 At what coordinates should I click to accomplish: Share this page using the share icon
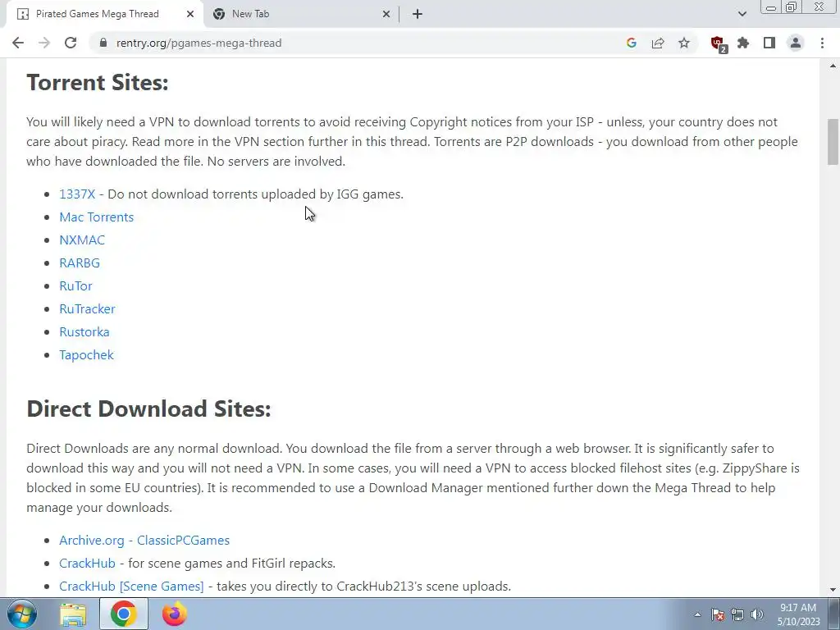coord(658,43)
